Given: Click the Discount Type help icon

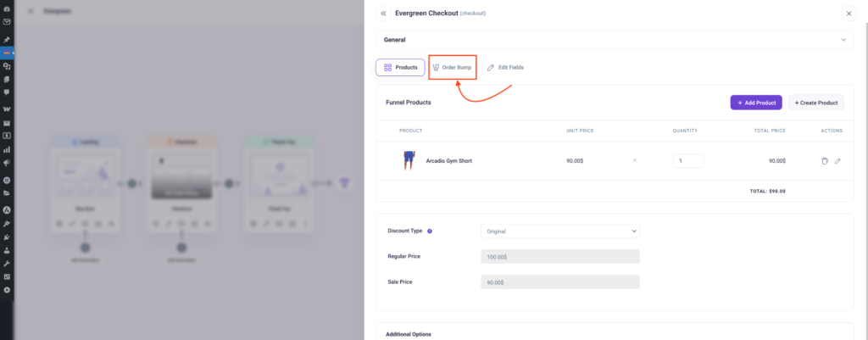Looking at the screenshot, I should (x=430, y=231).
